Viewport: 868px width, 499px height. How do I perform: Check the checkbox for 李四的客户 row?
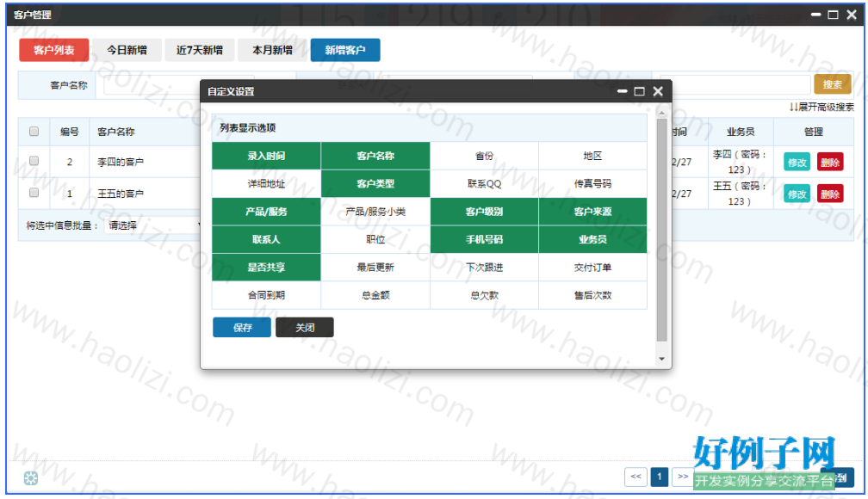pos(34,161)
